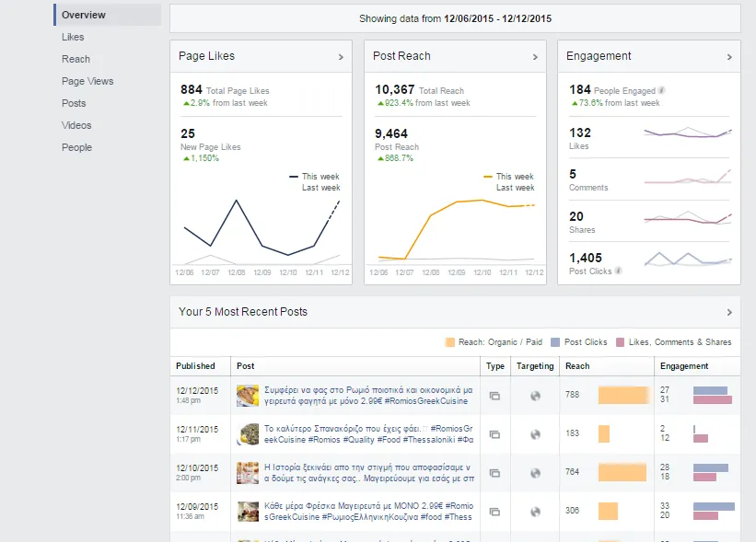Open the post mentioning 2.99€ #RomiosGreekCuisine from 12/12/2015
The width and height of the screenshot is (756, 542).
368,396
